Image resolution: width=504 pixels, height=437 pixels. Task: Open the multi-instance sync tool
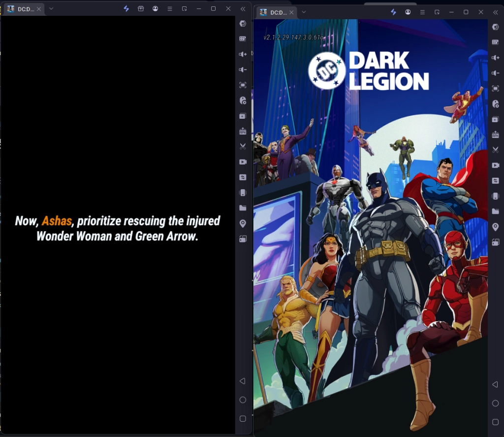coord(242,177)
